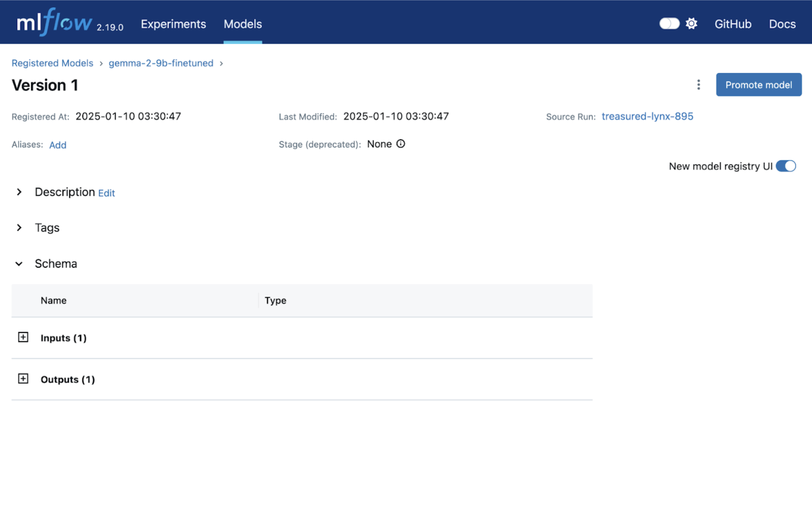Viewport: 812px width, 508px height.
Task: Collapse the Schema section chevron
Action: (x=19, y=264)
